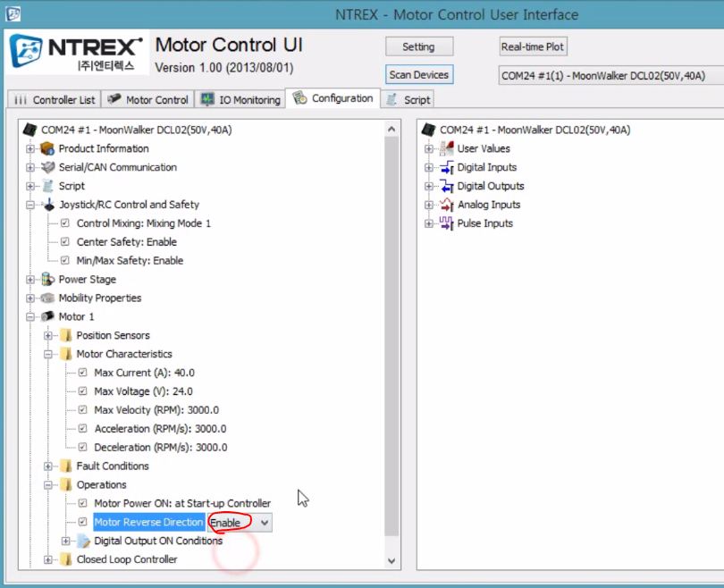Click the Position Sensors folder icon
This screenshot has height=588, width=724.
(65, 335)
